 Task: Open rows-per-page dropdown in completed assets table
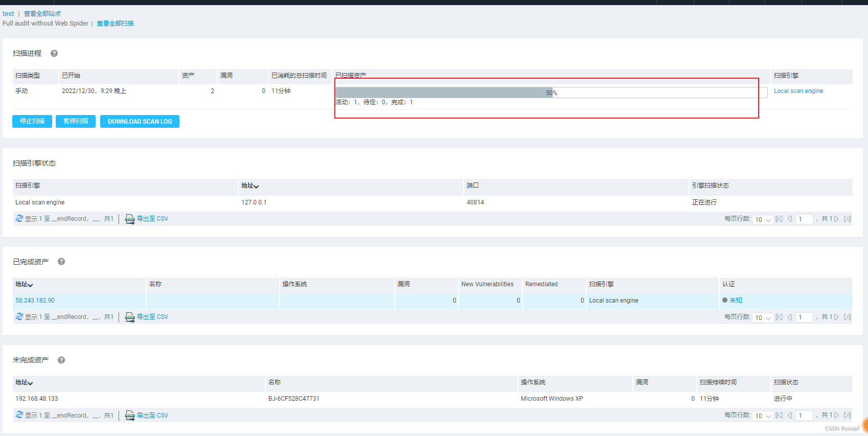(763, 317)
